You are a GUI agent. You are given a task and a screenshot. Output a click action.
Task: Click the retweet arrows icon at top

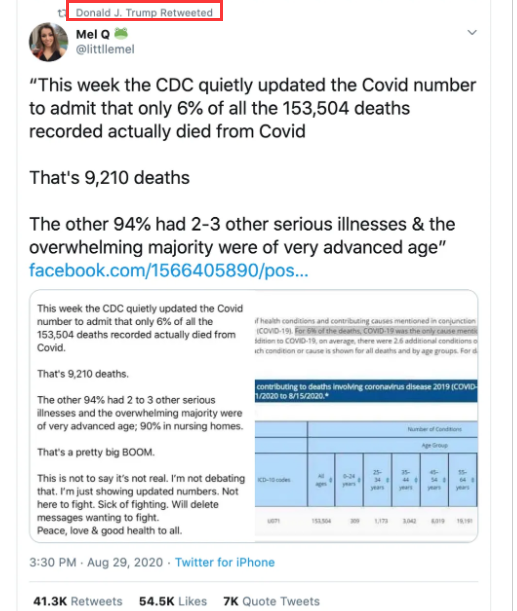(x=61, y=13)
